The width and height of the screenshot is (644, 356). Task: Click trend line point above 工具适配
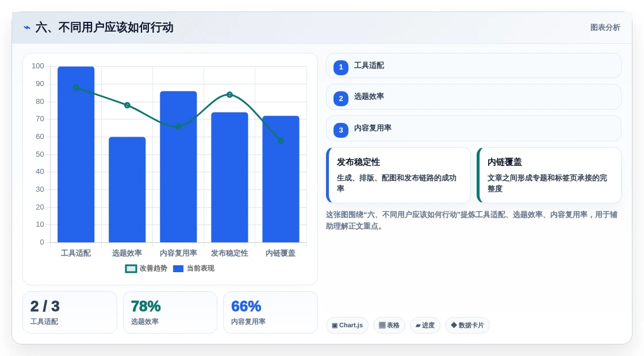click(76, 87)
